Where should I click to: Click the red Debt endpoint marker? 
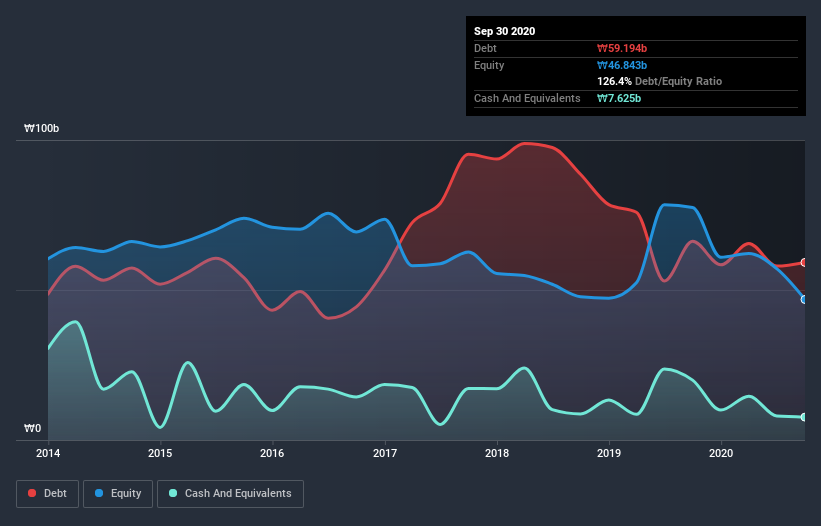(x=804, y=262)
